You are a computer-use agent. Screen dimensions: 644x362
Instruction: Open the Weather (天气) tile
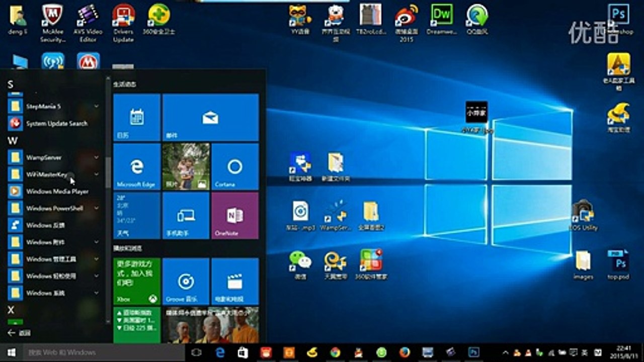pos(137,215)
